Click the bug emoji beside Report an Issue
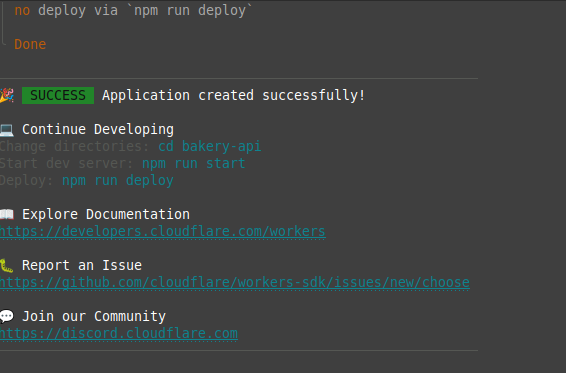 tap(6, 265)
